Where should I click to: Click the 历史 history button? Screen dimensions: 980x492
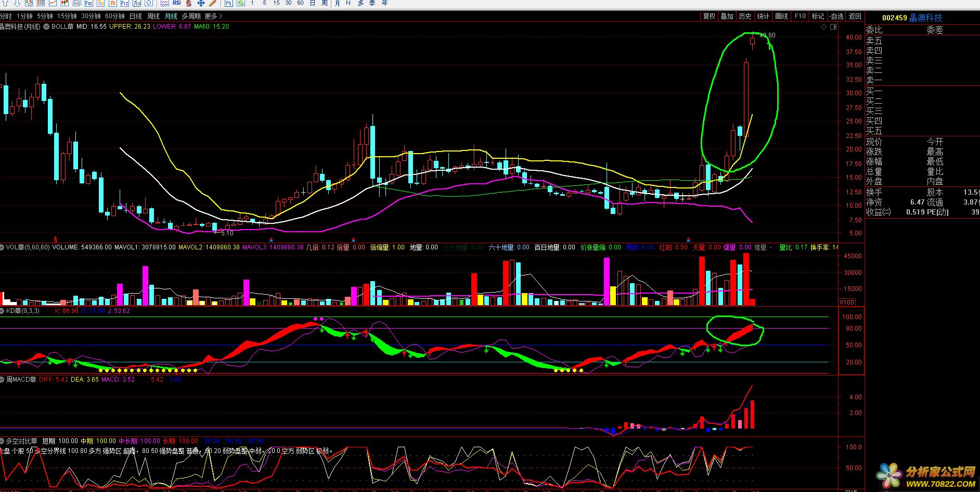pos(745,16)
